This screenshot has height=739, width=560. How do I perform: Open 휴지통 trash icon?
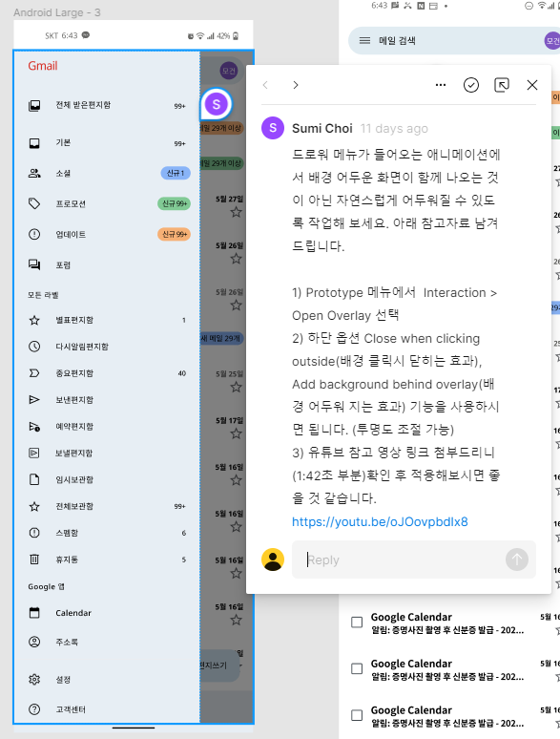click(34, 560)
